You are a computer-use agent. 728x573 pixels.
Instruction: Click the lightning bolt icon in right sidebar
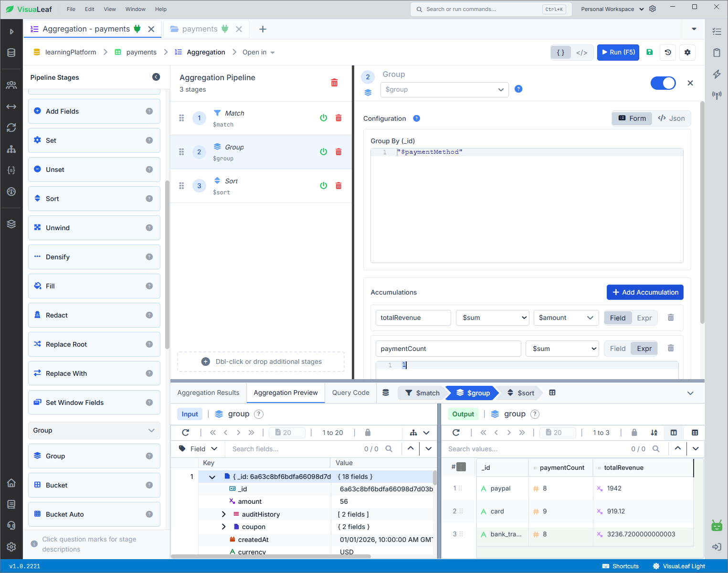pyautogui.click(x=717, y=74)
